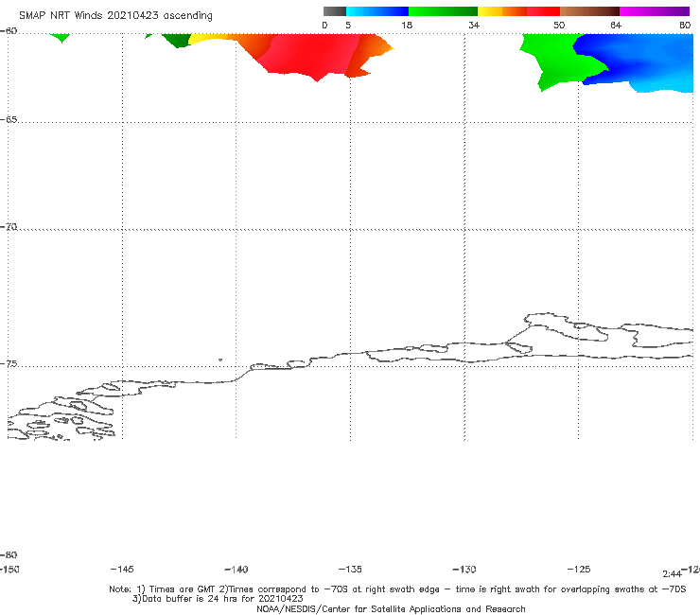Screen dimensions: 700x615
Task: Click the color bar label '64'
Action: coord(616,25)
